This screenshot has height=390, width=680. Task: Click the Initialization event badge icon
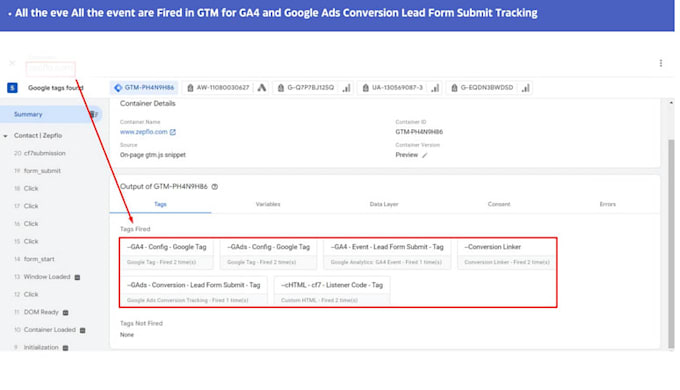point(65,348)
